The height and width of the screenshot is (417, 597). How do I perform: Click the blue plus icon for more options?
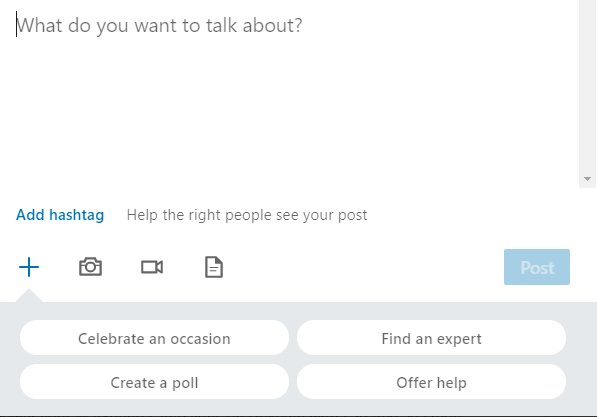pos(29,267)
